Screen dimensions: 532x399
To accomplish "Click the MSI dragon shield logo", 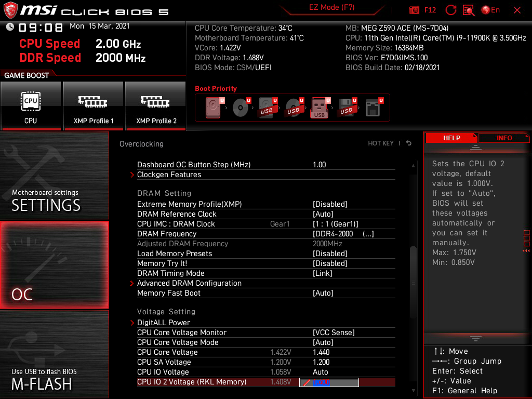I will coord(10,10).
